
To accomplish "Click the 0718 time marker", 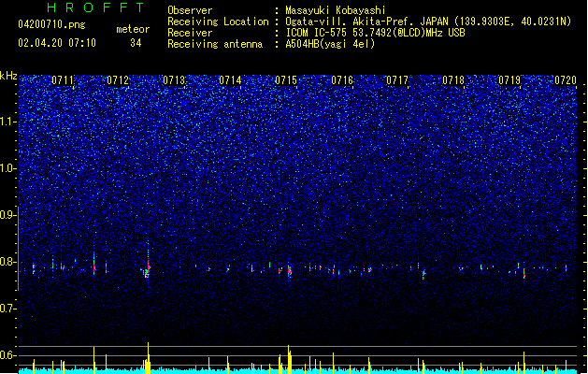I will (x=453, y=80).
